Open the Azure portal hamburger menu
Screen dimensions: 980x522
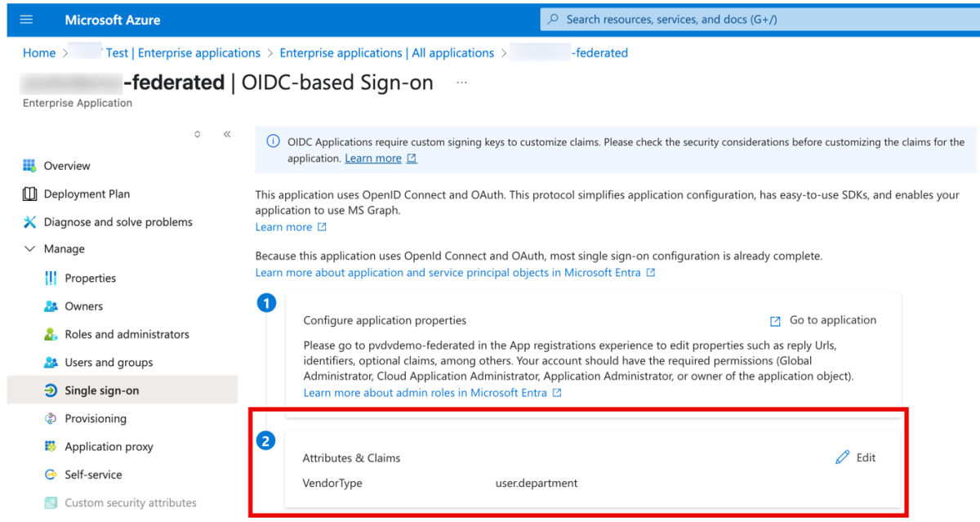tap(26, 20)
